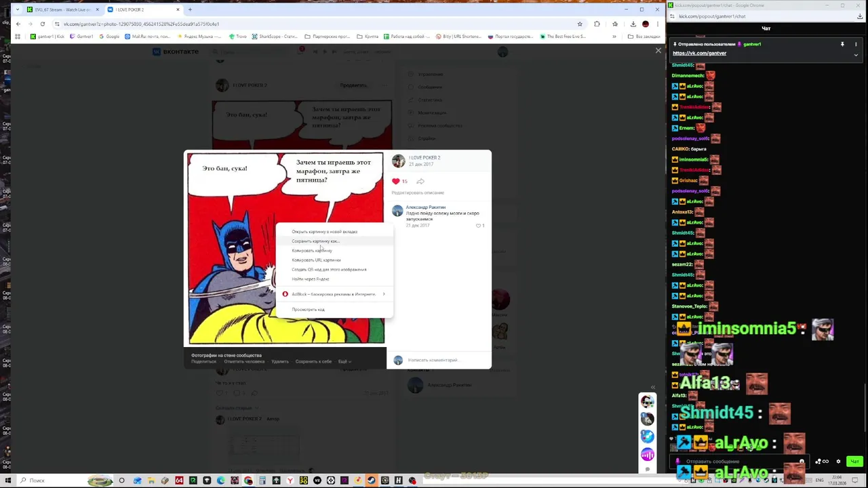Open chat settings gear icon
The image size is (868, 488).
[838, 462]
